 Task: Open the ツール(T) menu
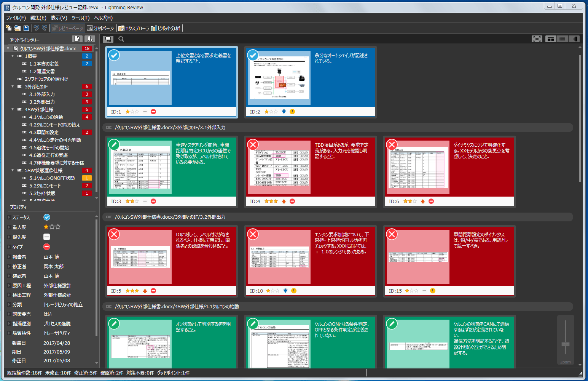[x=80, y=18]
